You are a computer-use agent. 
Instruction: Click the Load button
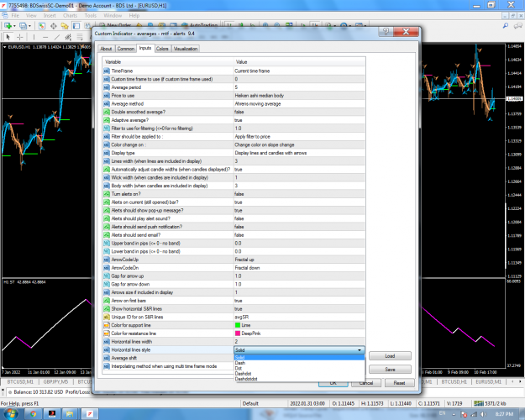[390, 355]
